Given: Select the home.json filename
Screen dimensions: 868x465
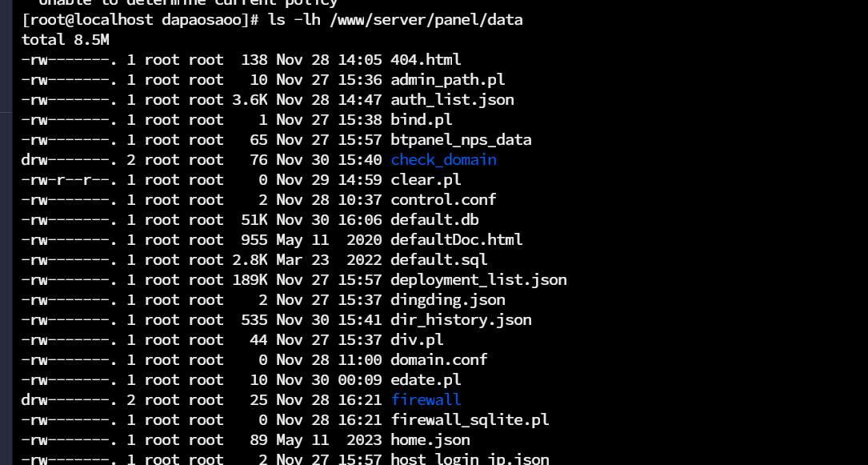Looking at the screenshot, I should tap(430, 439).
